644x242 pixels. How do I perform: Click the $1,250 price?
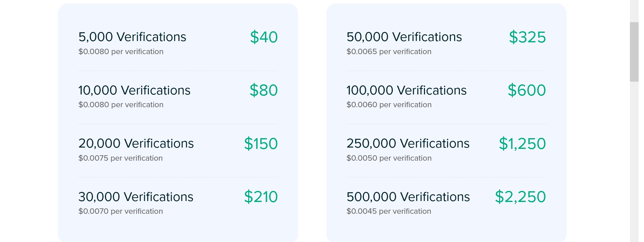(523, 144)
